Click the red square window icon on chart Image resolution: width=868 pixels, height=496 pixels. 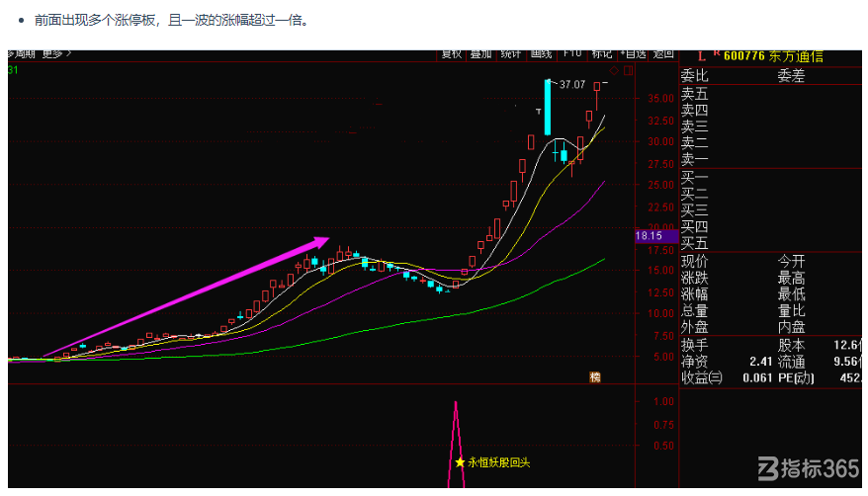pos(628,71)
